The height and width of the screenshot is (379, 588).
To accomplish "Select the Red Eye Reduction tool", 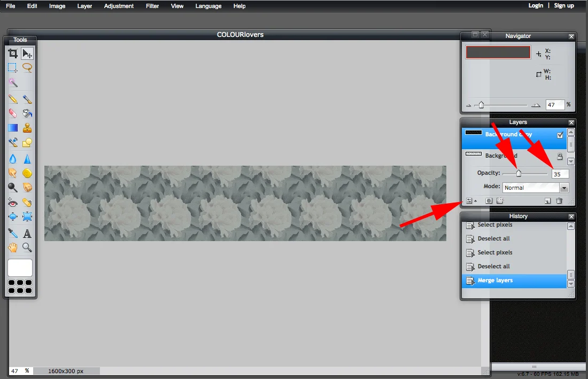I will click(13, 203).
